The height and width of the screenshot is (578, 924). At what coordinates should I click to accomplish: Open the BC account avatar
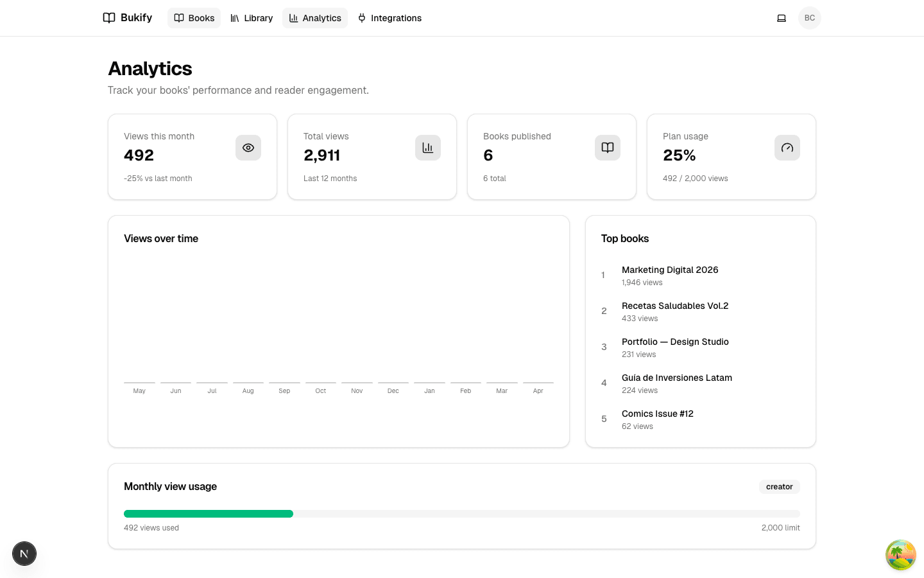[x=809, y=18]
